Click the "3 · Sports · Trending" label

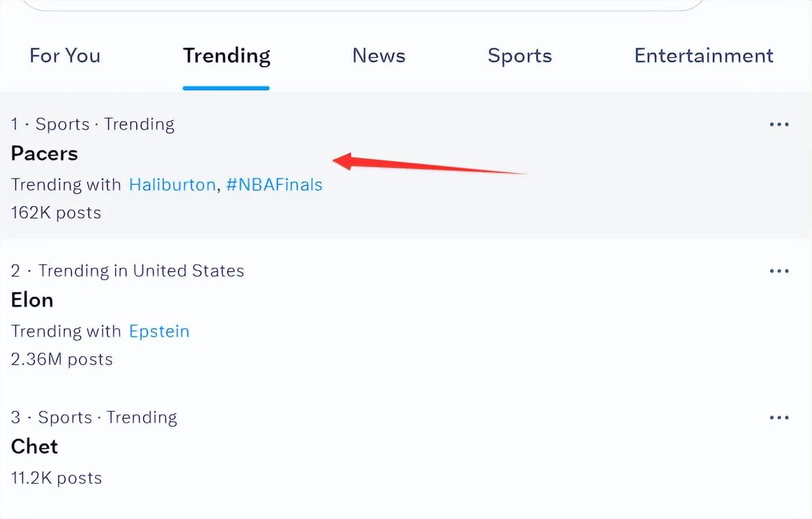94,418
